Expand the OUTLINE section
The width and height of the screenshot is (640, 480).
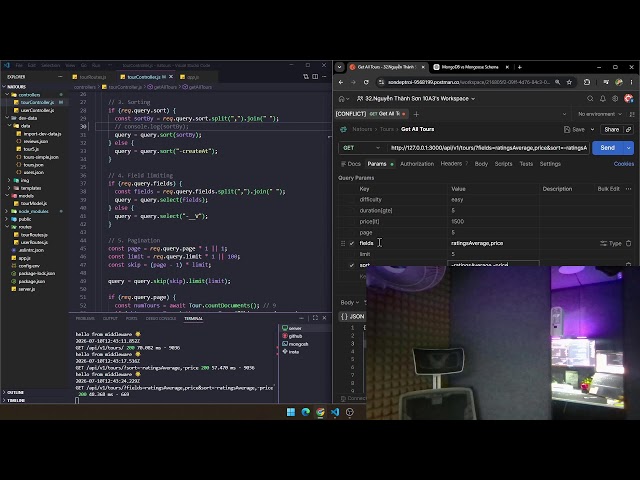pyautogui.click(x=16, y=392)
